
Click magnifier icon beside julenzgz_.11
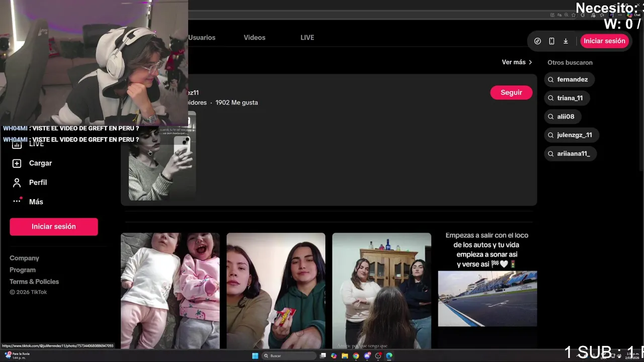(x=551, y=135)
